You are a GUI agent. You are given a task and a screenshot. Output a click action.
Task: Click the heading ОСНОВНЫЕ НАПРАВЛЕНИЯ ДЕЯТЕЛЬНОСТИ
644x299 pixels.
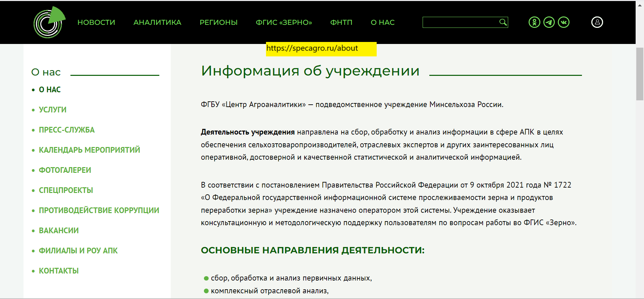tap(313, 250)
